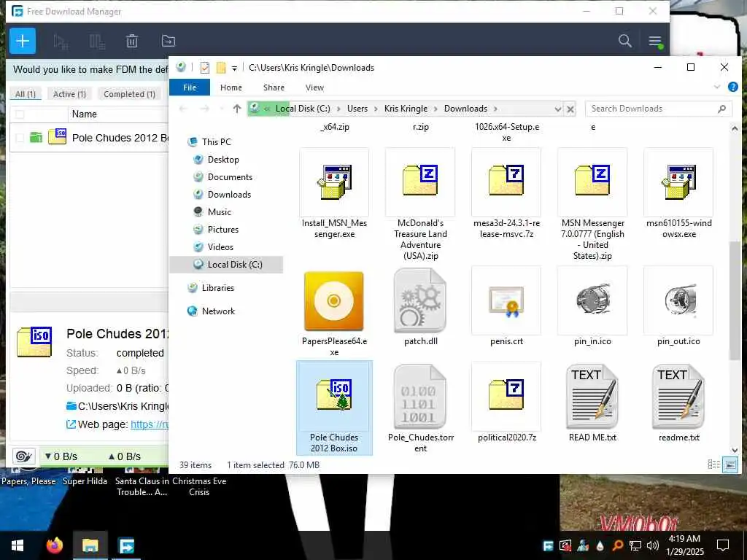
Task: Open Home ribbon tab in Explorer
Action: 231,87
